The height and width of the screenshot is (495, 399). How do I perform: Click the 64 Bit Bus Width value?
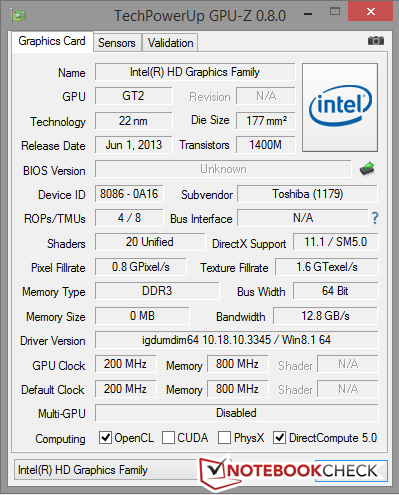pyautogui.click(x=336, y=291)
